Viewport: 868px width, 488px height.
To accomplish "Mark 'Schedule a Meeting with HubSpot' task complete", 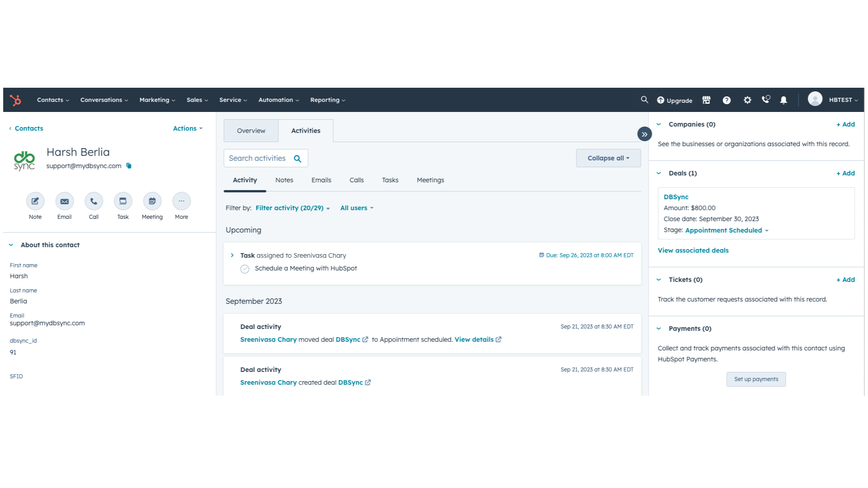I will pos(245,269).
